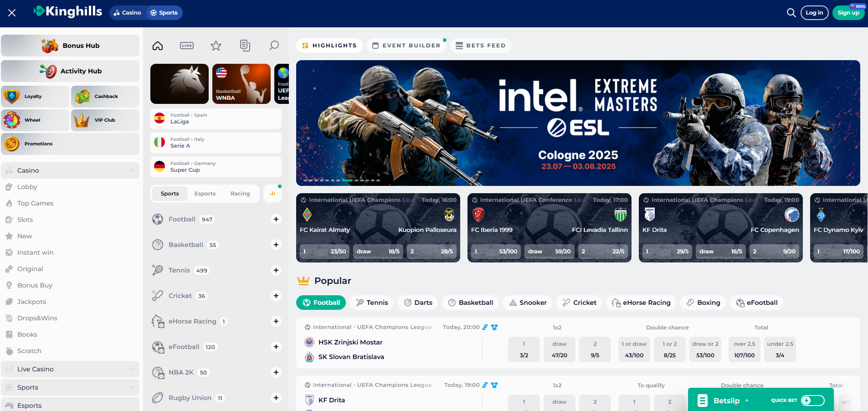The width and height of the screenshot is (868, 411).
Task: Collapse the Casino sidebar section
Action: tap(131, 170)
